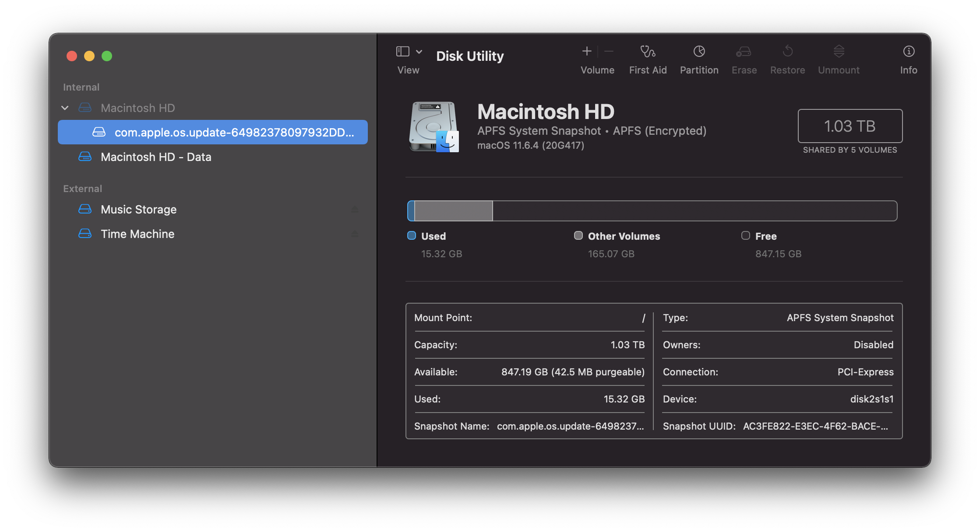Click the First Aid stethoscope icon
The width and height of the screenshot is (980, 532).
pos(648,52)
